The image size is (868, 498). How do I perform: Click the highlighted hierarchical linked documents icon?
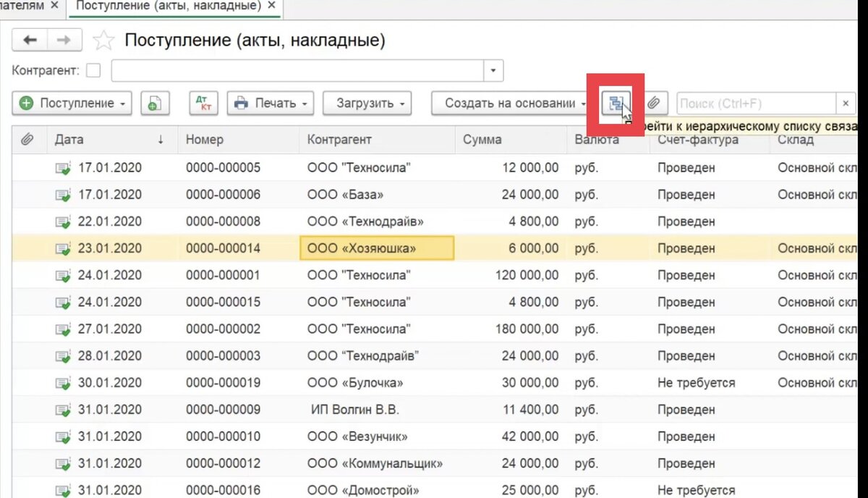(x=616, y=103)
